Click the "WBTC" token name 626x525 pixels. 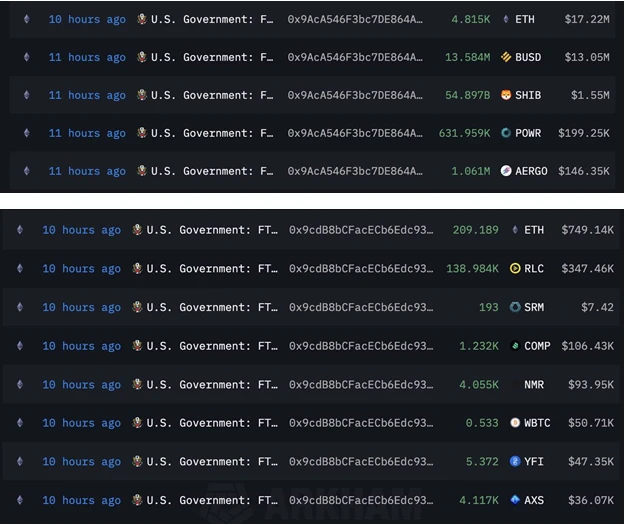coord(537,423)
